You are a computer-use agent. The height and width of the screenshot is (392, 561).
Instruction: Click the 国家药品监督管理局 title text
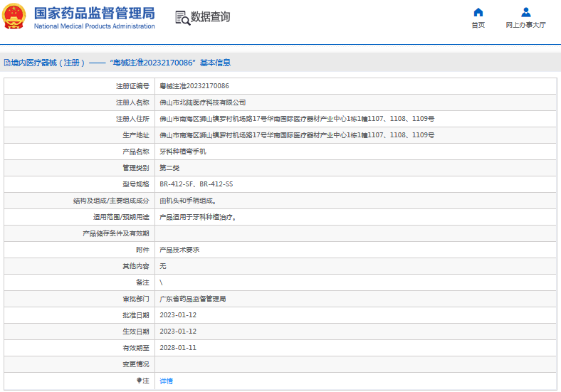(x=94, y=13)
